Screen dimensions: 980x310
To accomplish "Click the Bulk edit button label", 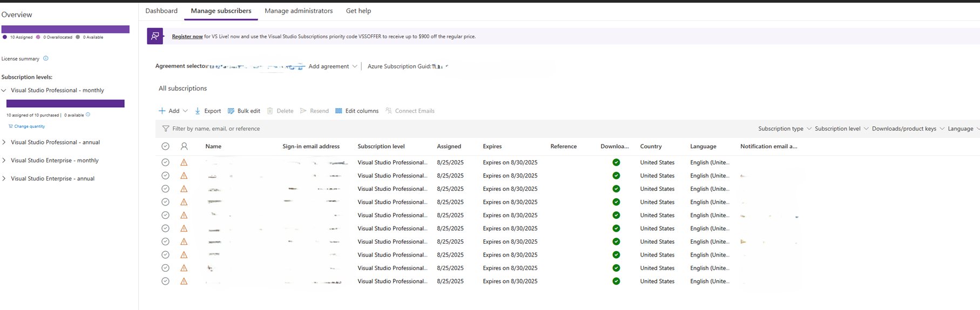I will coord(248,111).
